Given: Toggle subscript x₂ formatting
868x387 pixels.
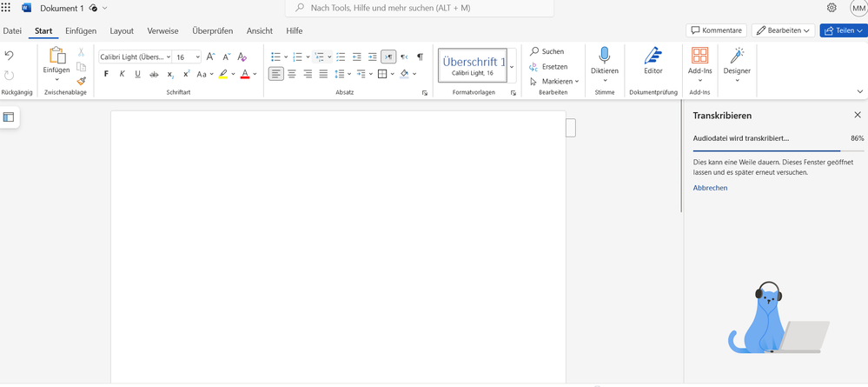Looking at the screenshot, I should [170, 74].
